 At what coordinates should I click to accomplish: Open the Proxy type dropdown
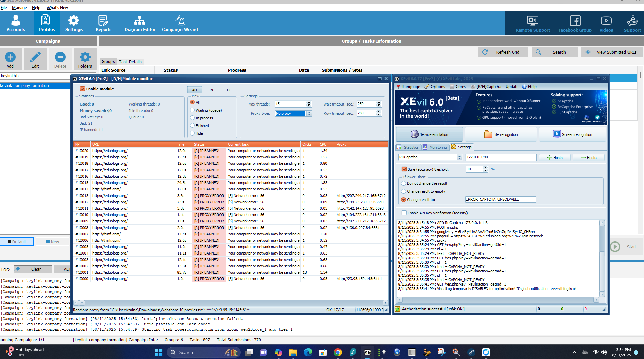pos(293,113)
